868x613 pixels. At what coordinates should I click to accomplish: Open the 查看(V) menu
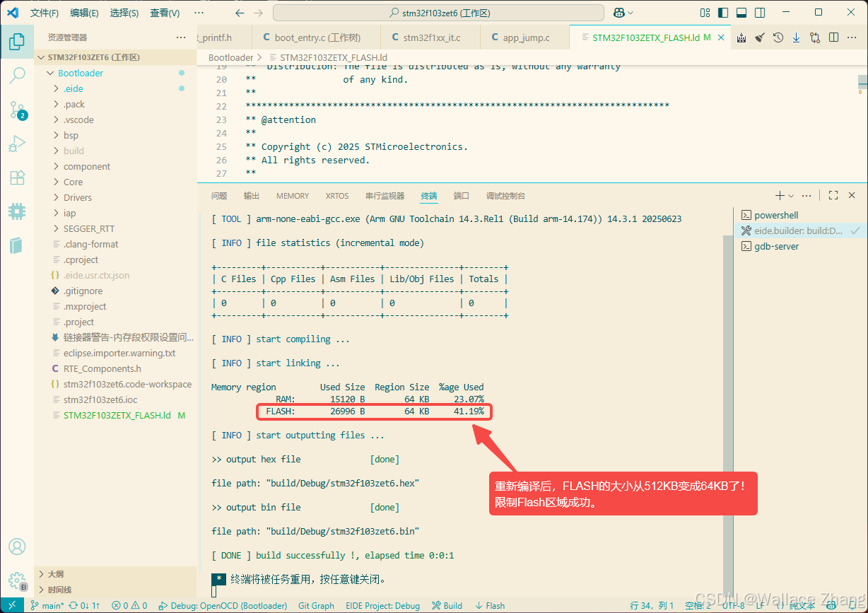pyautogui.click(x=165, y=13)
